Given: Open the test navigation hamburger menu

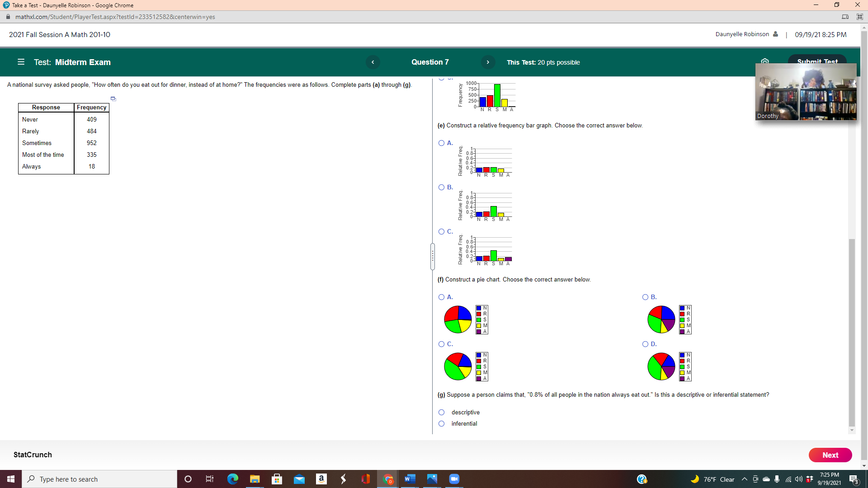Looking at the screenshot, I should 21,62.
